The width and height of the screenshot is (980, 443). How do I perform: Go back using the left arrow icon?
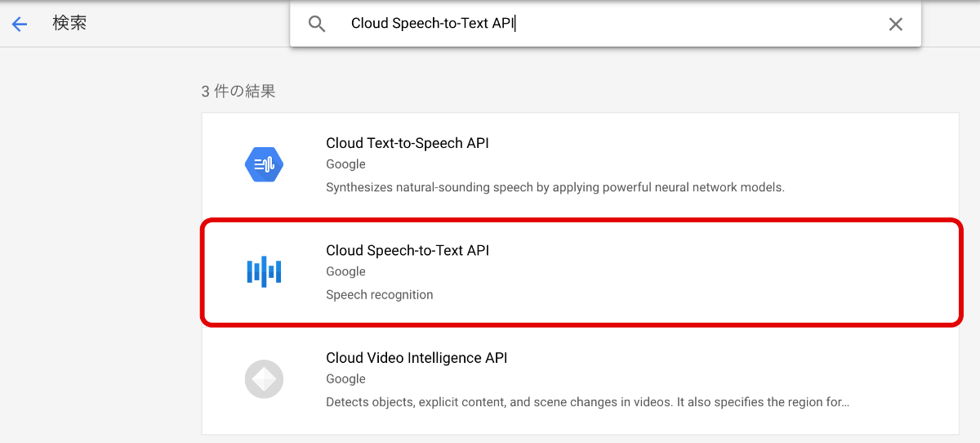[20, 25]
